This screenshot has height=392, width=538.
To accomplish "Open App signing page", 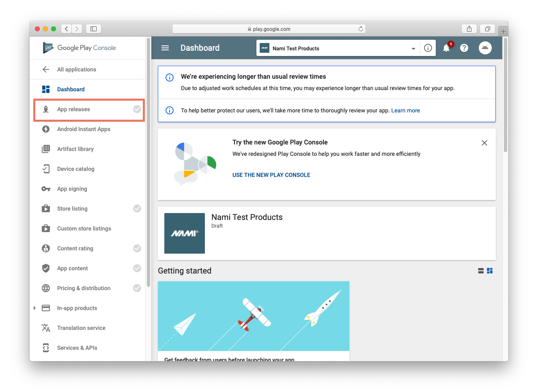I will [72, 189].
